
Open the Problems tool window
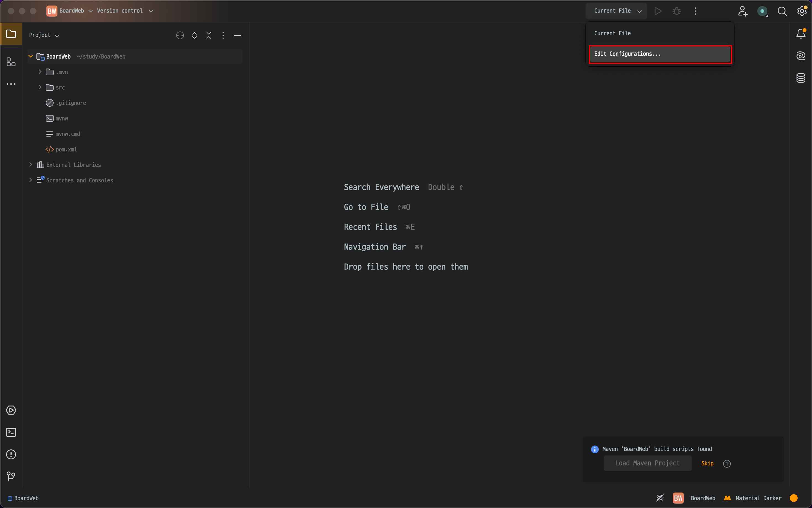pyautogui.click(x=11, y=454)
